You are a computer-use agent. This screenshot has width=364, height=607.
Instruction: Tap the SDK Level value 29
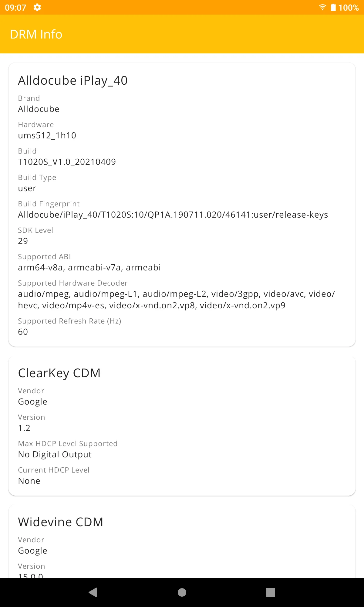click(23, 241)
